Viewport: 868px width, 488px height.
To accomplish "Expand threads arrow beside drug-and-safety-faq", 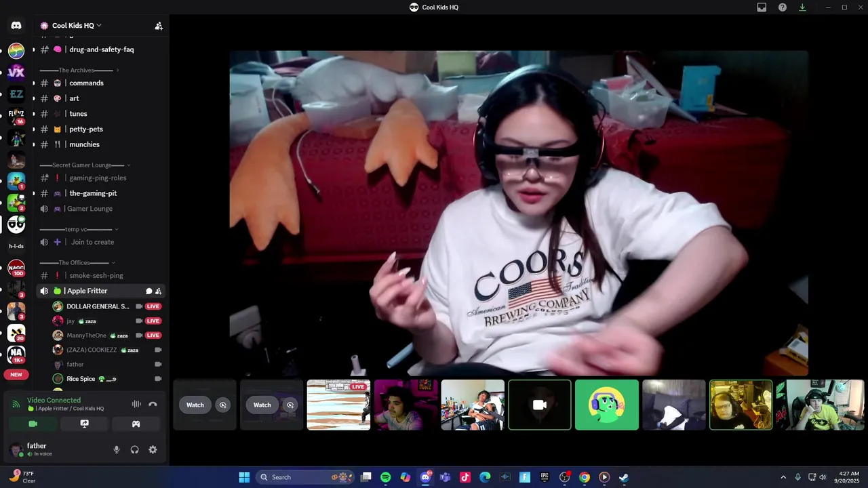I will pyautogui.click(x=34, y=49).
